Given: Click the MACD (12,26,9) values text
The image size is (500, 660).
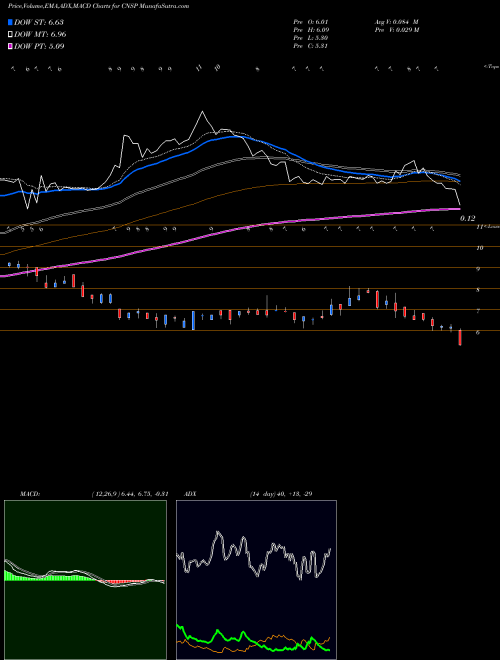Looking at the screenshot, I should click(130, 494).
